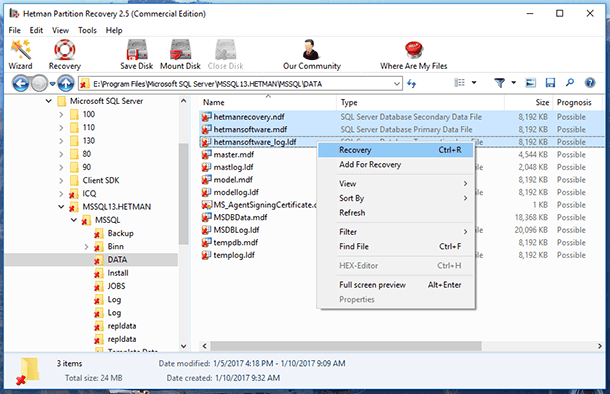Choose Recovery in context menu

pyautogui.click(x=396, y=150)
